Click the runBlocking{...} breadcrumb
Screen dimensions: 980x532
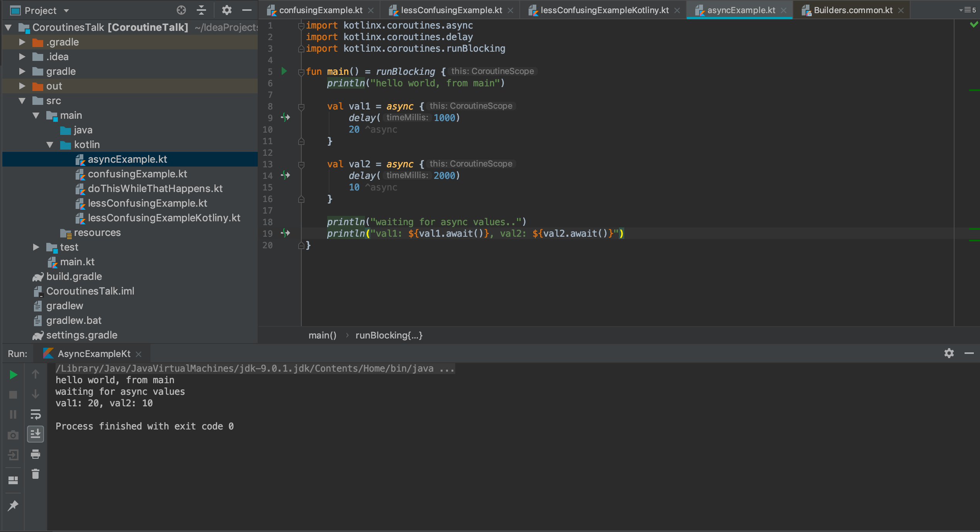pos(389,335)
